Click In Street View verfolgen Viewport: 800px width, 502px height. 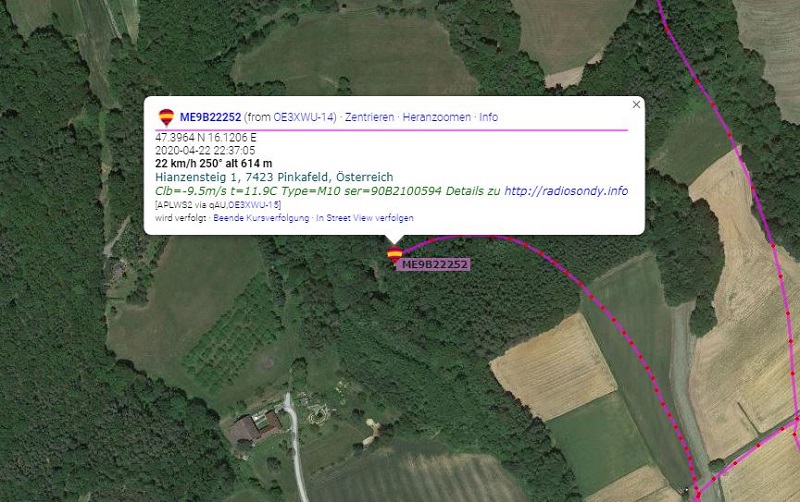(365, 218)
